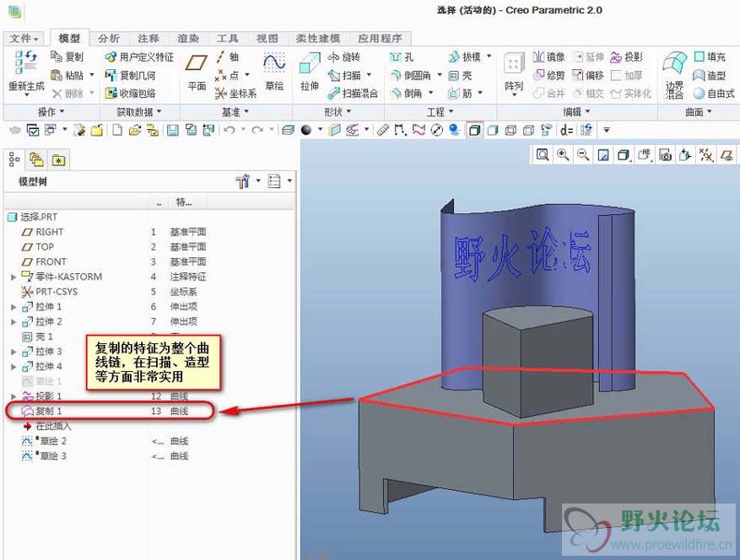
Task: Select the Round (倒圆角) tool
Action: [411, 75]
